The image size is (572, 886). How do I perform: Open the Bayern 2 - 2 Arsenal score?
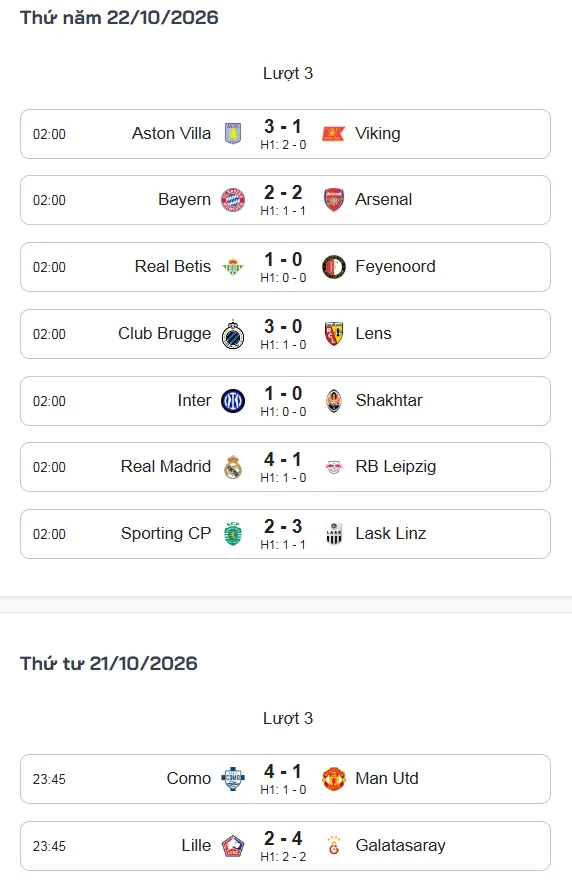coord(283,193)
